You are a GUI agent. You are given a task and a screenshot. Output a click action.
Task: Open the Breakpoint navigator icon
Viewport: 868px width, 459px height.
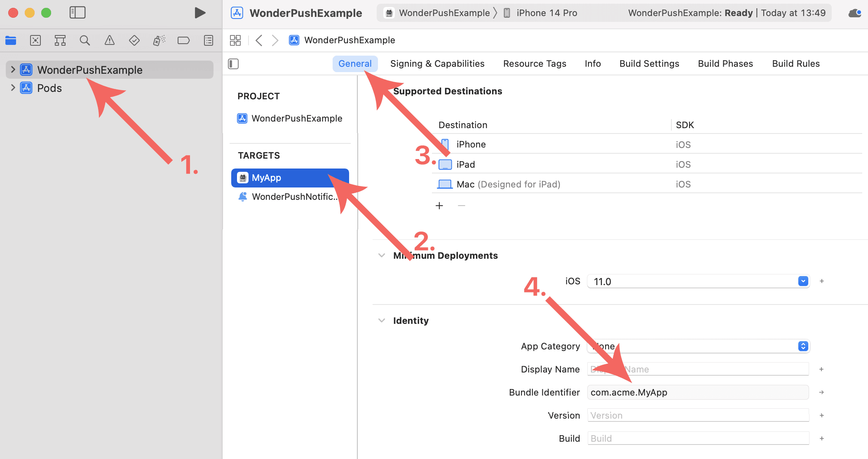coord(183,40)
